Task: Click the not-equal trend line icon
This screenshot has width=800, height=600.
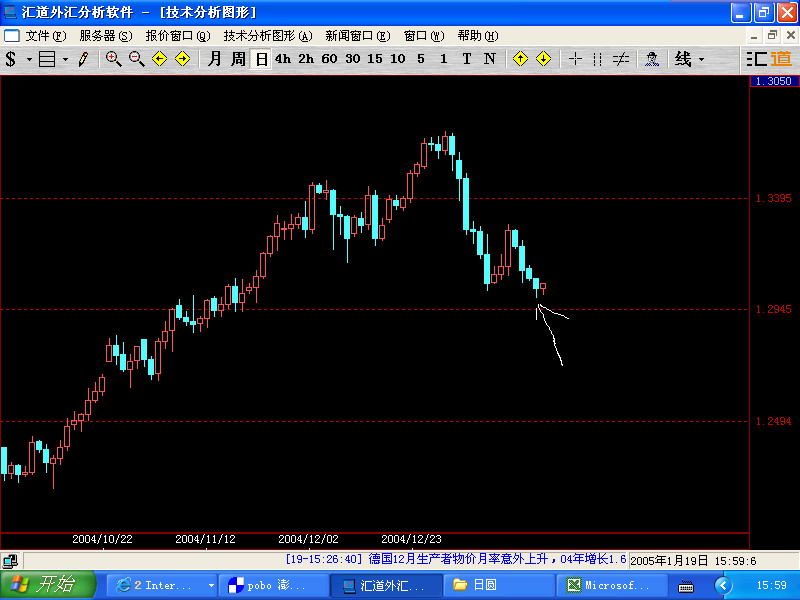Action: click(620, 59)
